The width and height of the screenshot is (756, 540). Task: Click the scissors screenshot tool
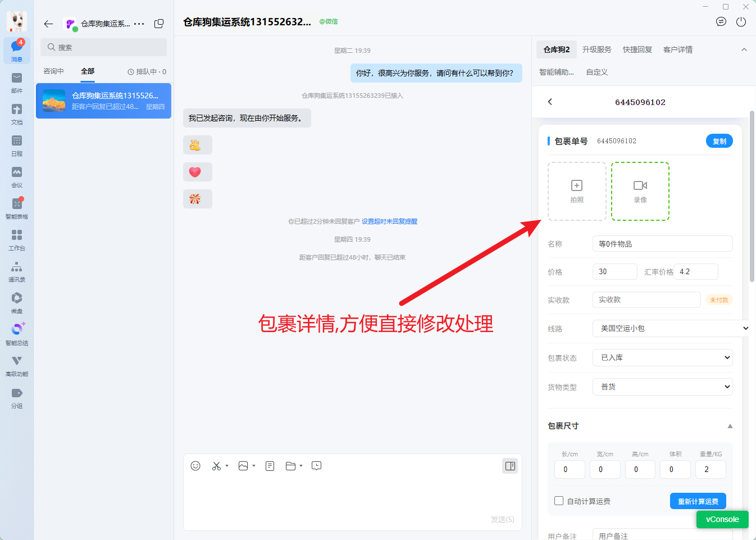[x=216, y=466]
